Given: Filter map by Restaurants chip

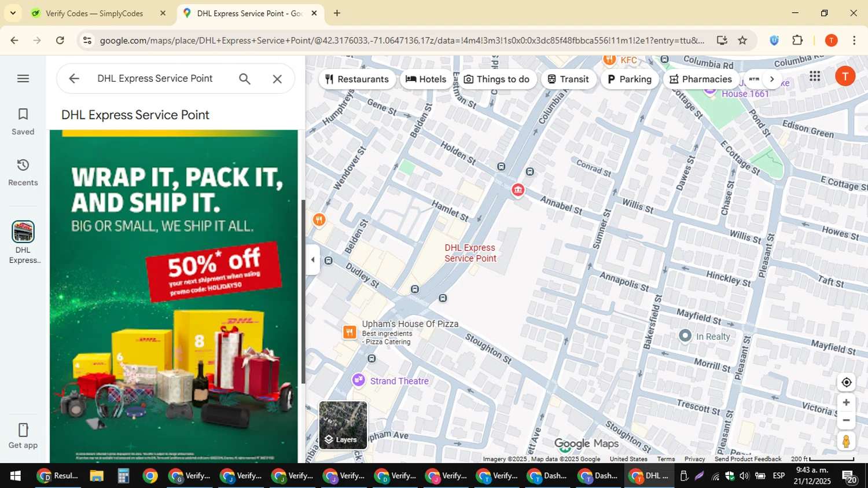Looking at the screenshot, I should pyautogui.click(x=357, y=79).
